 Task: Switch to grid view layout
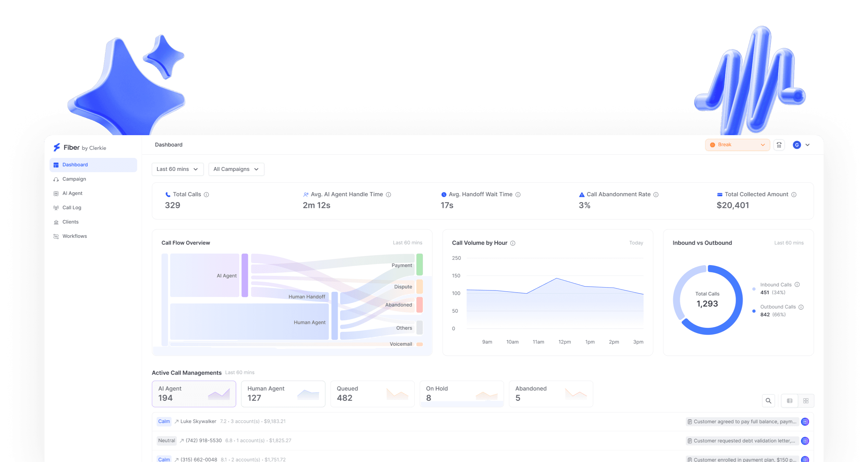(806, 401)
